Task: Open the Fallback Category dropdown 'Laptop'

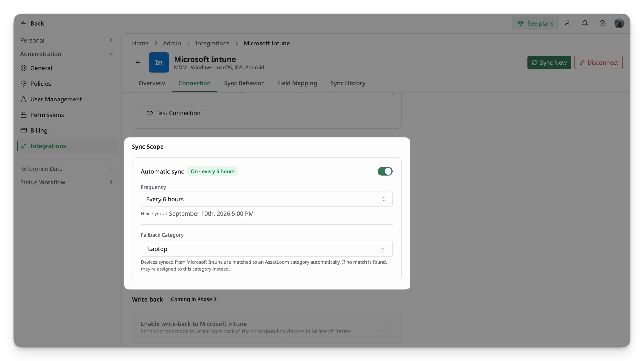Action: pyautogui.click(x=266, y=249)
